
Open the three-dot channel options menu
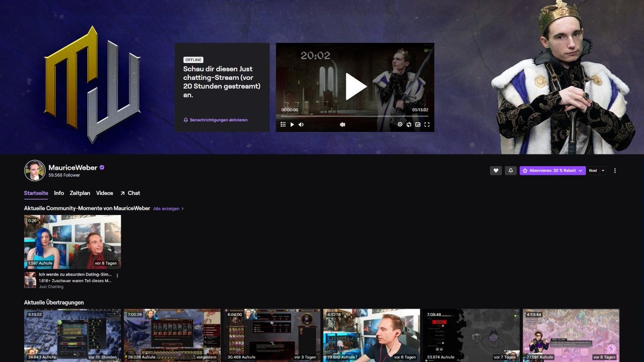615,171
